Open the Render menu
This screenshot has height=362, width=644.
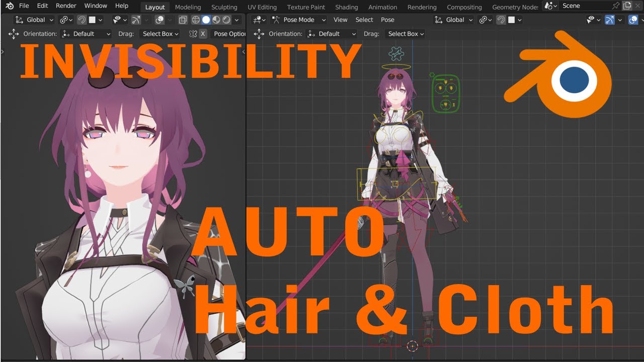click(66, 6)
